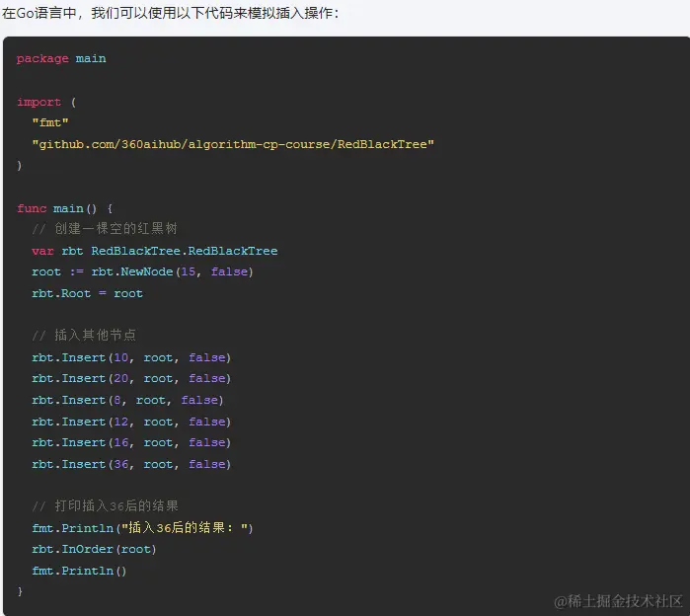Click the "fmt" import string
The image size is (690, 616).
(50, 122)
